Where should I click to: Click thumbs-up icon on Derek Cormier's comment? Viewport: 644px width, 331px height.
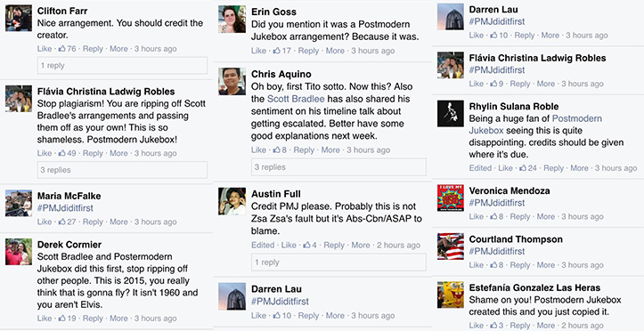coord(61,319)
